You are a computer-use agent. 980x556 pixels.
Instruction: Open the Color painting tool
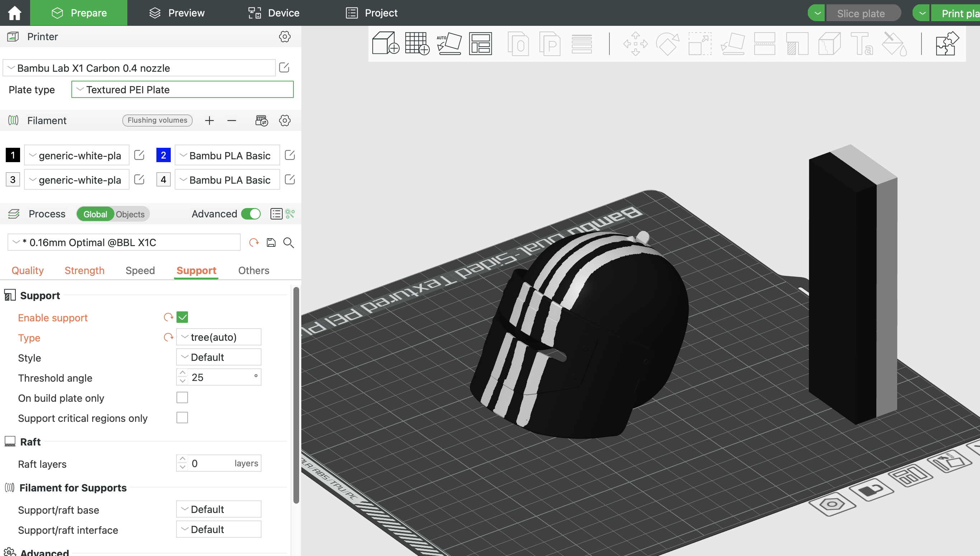coord(894,43)
